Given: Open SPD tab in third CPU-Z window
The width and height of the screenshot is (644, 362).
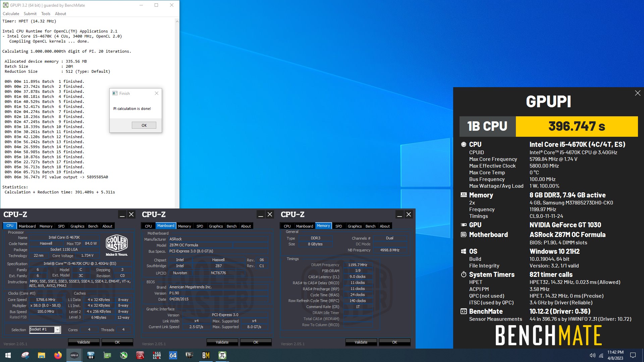Looking at the screenshot, I should [339, 226].
